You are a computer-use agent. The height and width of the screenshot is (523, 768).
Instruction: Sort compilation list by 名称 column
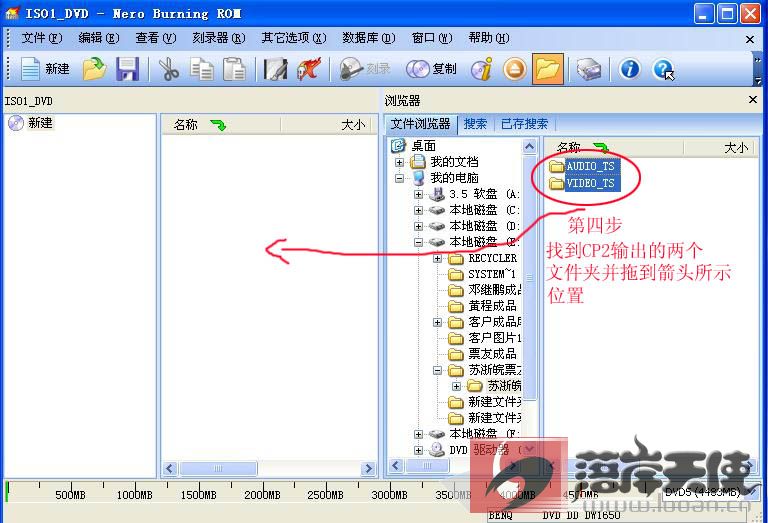click(x=221, y=125)
